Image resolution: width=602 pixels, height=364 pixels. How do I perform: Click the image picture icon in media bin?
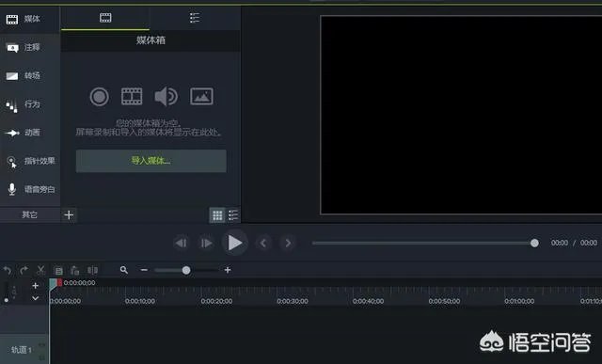pos(201,96)
